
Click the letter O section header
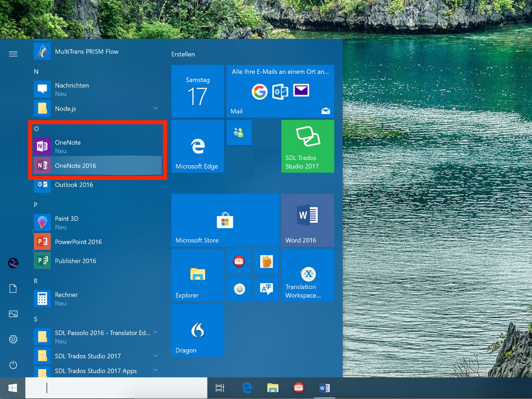click(36, 129)
